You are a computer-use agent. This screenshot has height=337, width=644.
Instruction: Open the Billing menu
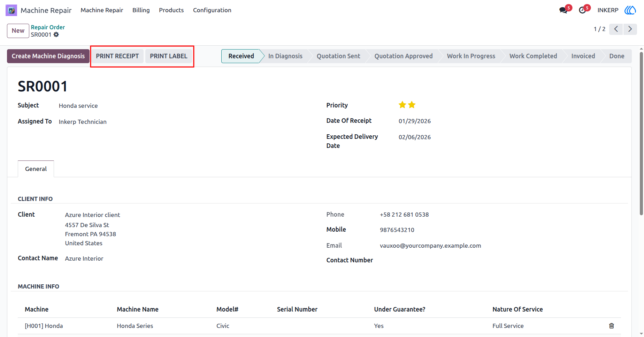click(141, 10)
